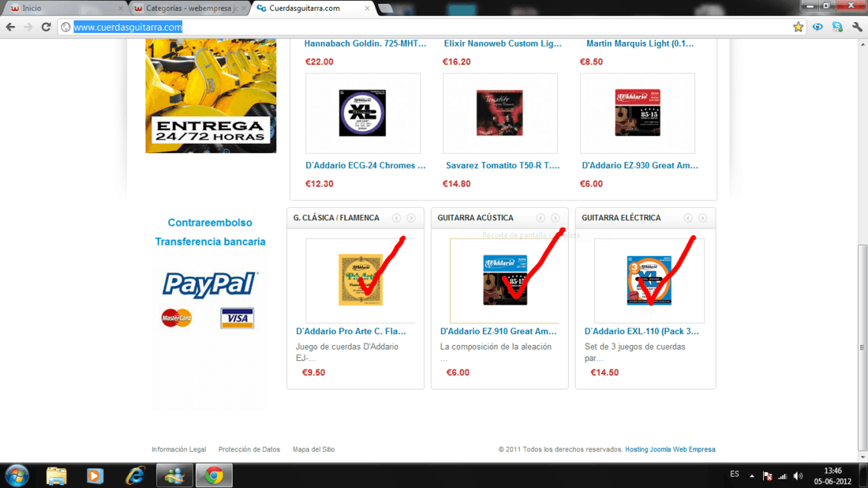
Task: Bookmark page with the star icon
Action: coord(798,27)
